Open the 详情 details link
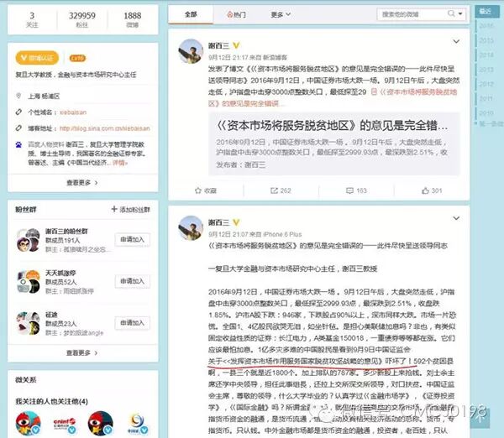 click(119, 163)
